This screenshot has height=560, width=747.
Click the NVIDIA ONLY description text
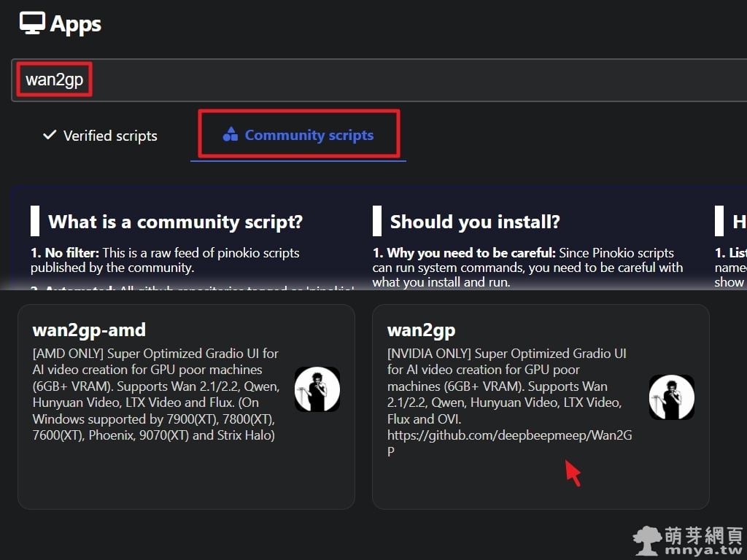(x=506, y=386)
